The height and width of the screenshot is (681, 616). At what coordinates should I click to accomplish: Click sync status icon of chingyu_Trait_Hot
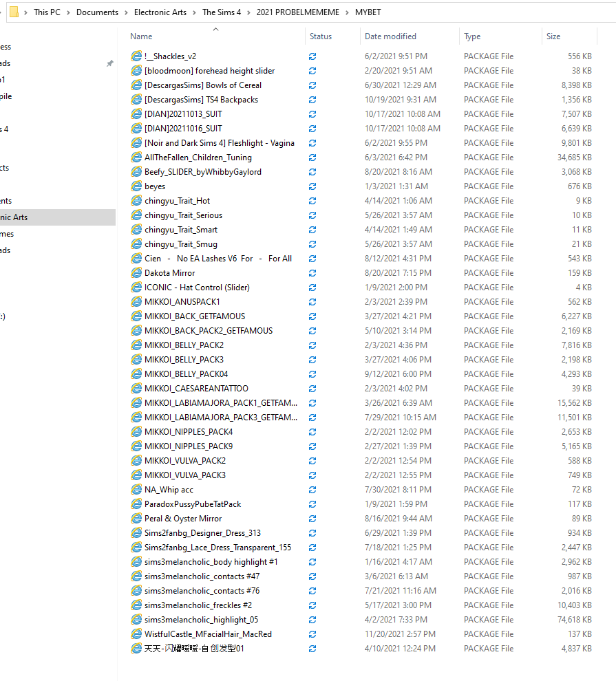tap(312, 201)
